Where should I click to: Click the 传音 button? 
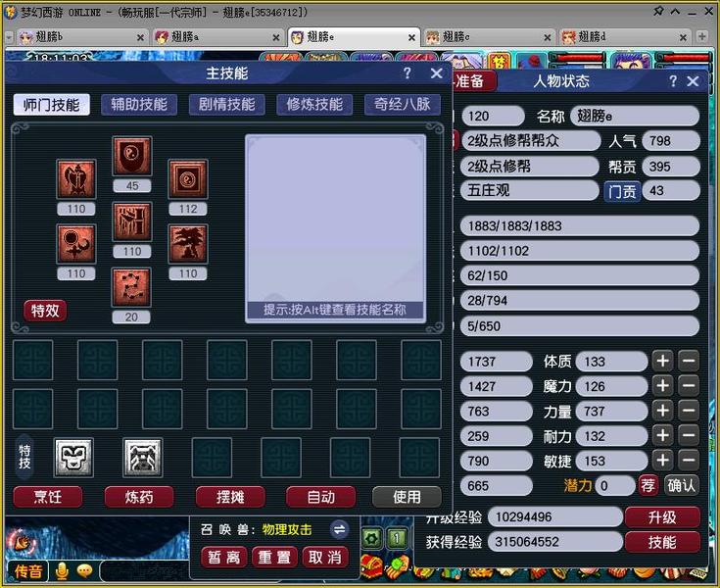click(x=28, y=571)
